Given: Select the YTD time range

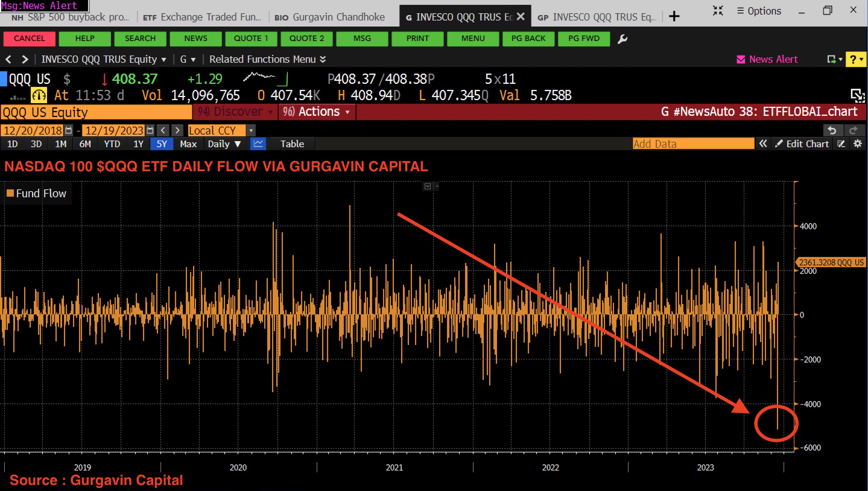Looking at the screenshot, I should pyautogui.click(x=112, y=144).
